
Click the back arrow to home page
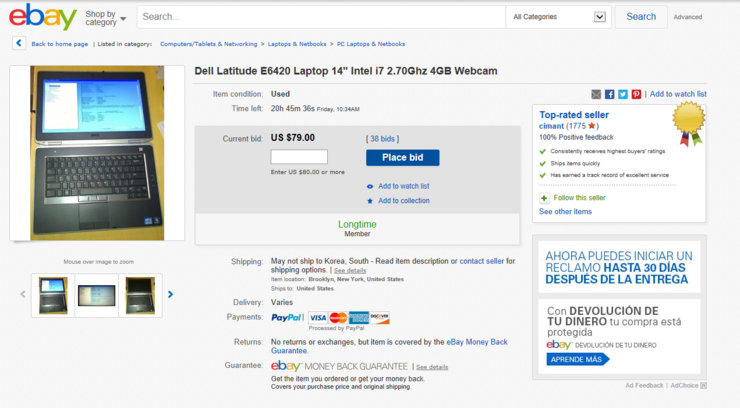click(19, 43)
